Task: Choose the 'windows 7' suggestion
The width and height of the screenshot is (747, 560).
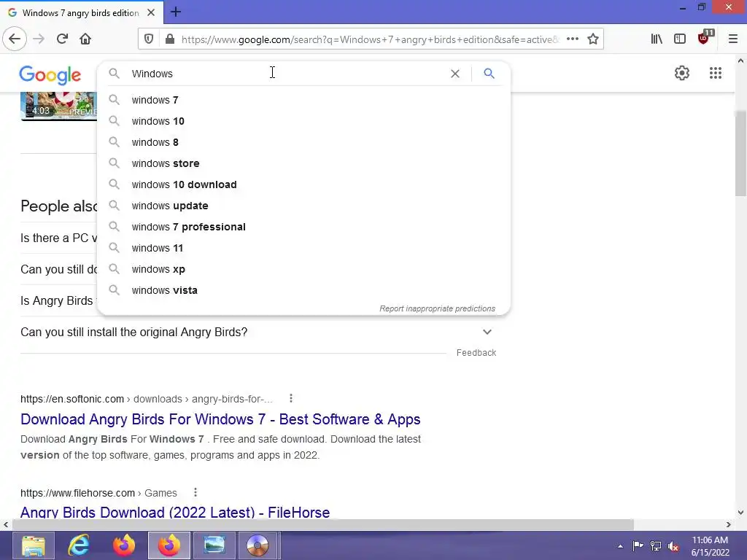Action: click(303, 100)
